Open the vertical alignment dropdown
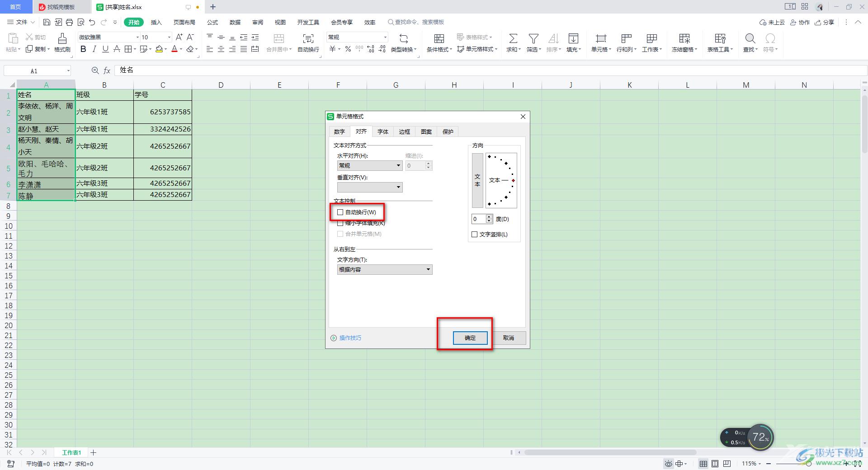 click(370, 188)
